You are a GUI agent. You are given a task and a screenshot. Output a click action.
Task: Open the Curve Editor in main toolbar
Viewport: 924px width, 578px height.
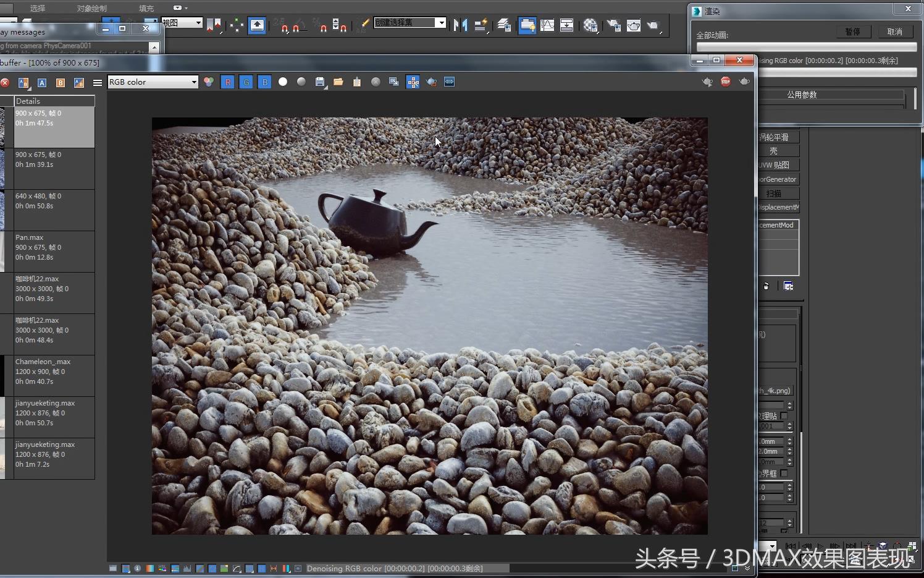(547, 25)
